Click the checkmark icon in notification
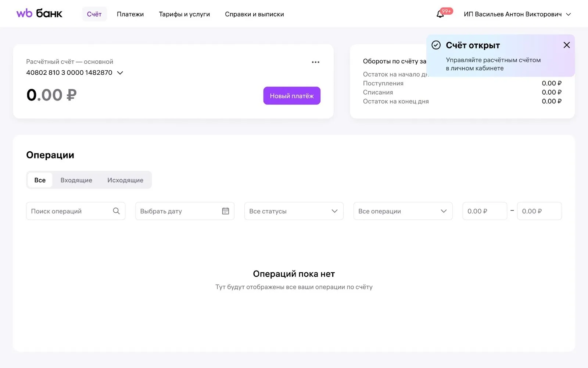The image size is (588, 368). pos(436,45)
